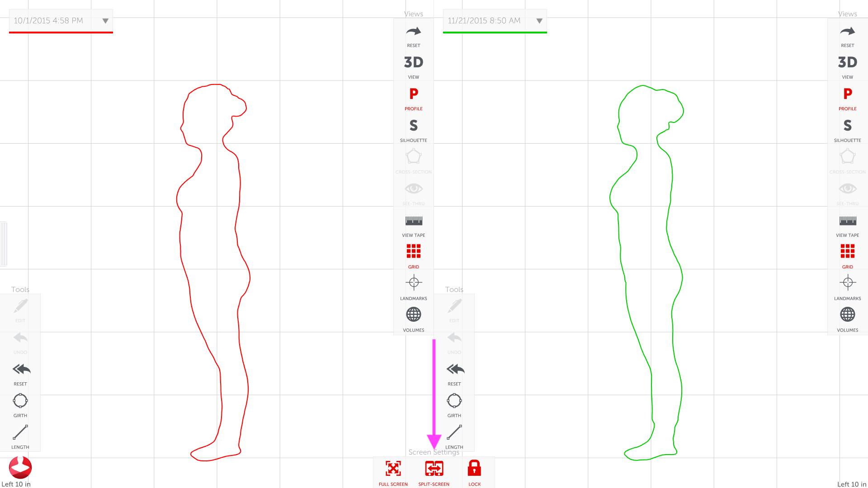Expand the right scan date dropdown
This screenshot has height=488, width=868.
click(538, 20)
